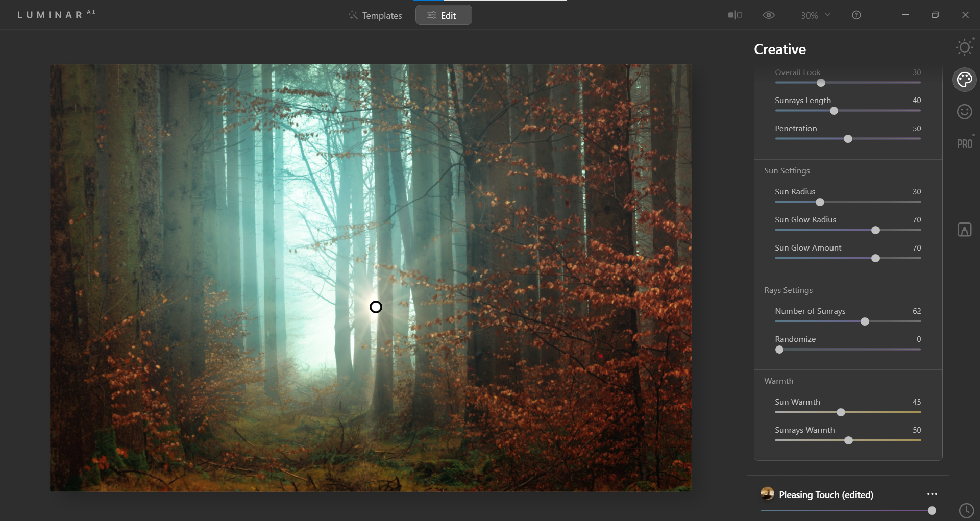Open the 30% zoom level dropdown
This screenshot has height=521, width=980.
(x=815, y=15)
